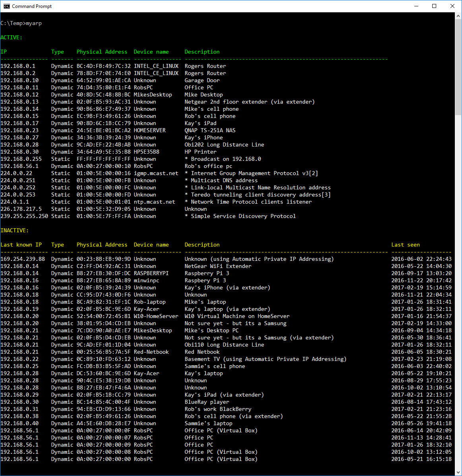Click device name igmp.mcast.net
Viewport: 462px width, 476px height.
[x=156, y=173]
